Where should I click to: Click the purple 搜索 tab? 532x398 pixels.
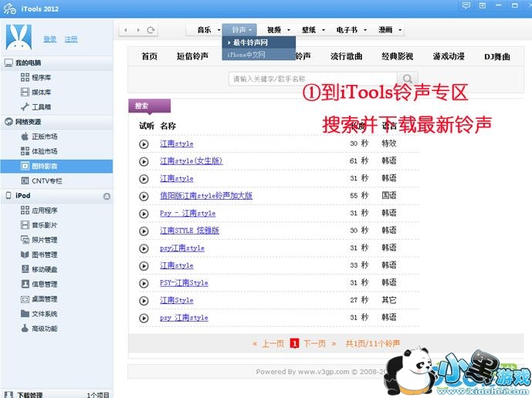[149, 106]
